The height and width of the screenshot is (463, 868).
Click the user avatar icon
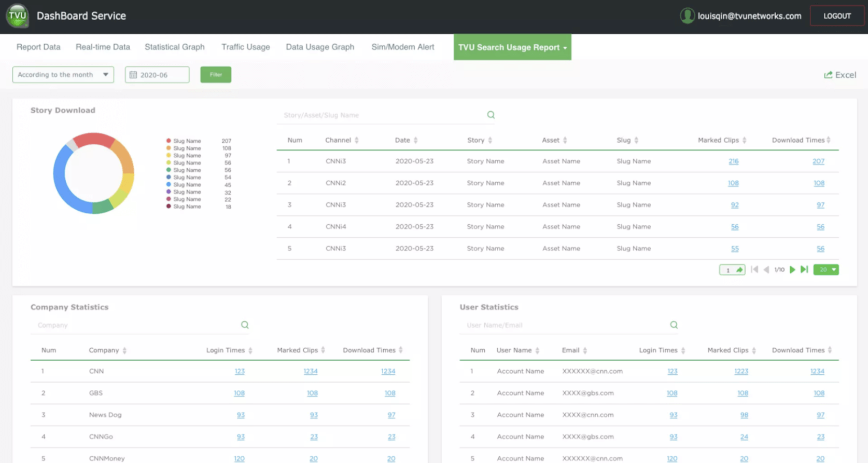click(x=687, y=16)
